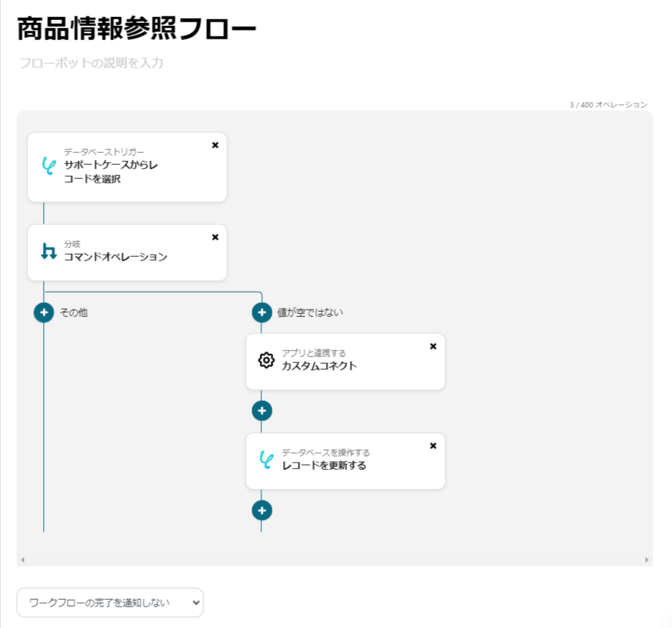Click the 分岐 subtitle text
The height and width of the screenshot is (628, 672).
pyautogui.click(x=72, y=244)
